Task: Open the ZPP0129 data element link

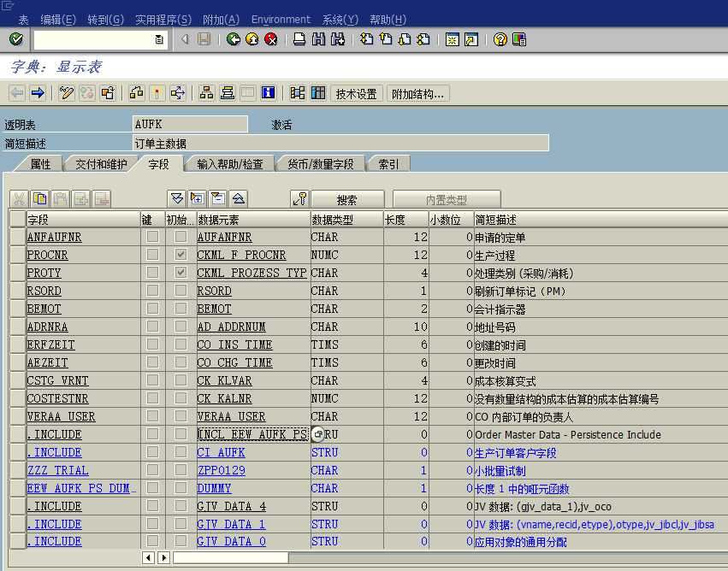Action: point(221,470)
